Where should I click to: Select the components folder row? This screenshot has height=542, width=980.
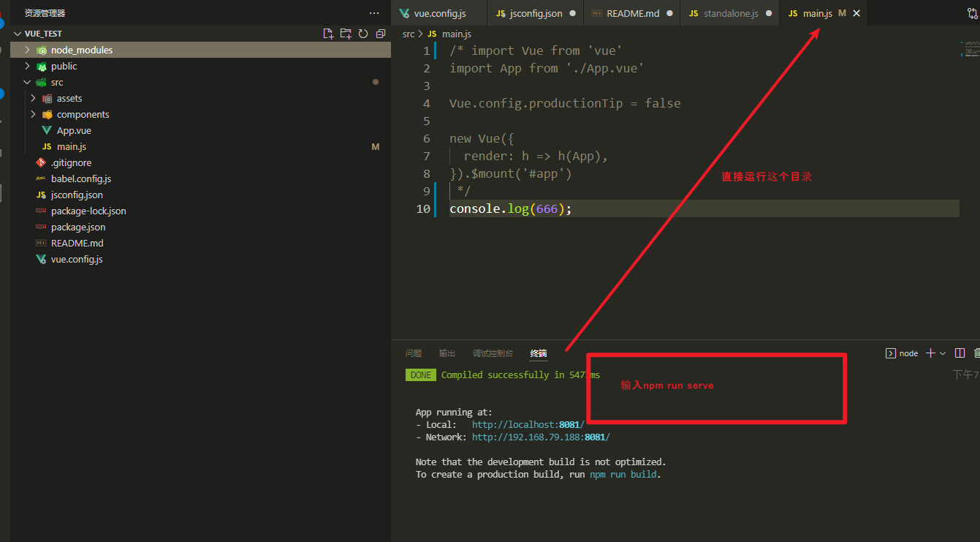click(201, 114)
